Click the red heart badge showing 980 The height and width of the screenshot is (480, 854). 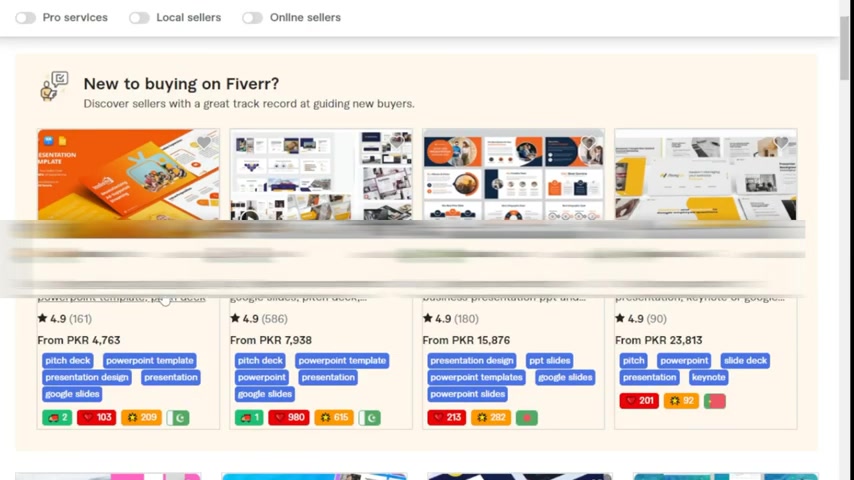click(x=289, y=418)
